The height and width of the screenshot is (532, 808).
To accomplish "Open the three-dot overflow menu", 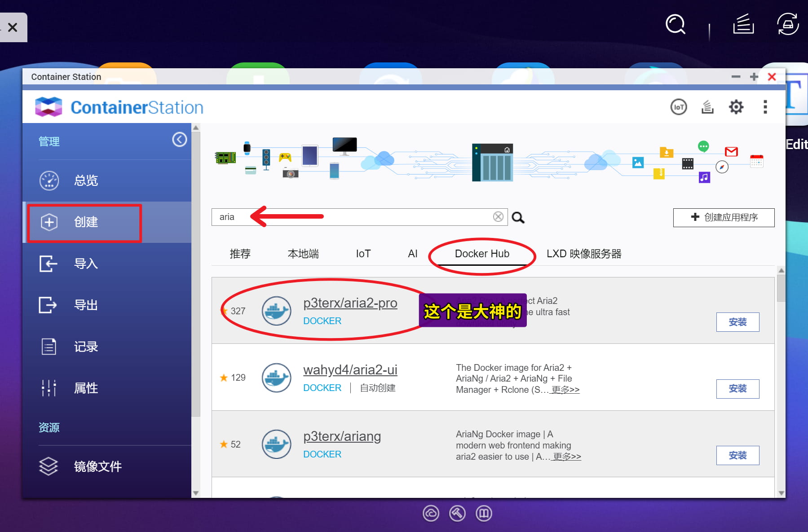I will coord(765,107).
